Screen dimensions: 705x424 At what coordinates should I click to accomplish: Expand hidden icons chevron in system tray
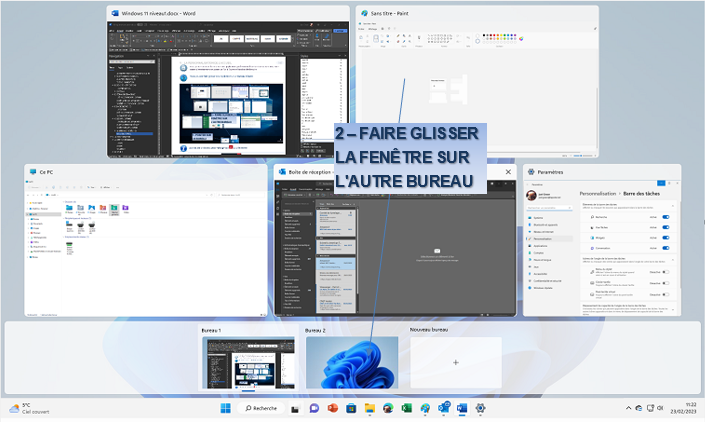(629, 408)
